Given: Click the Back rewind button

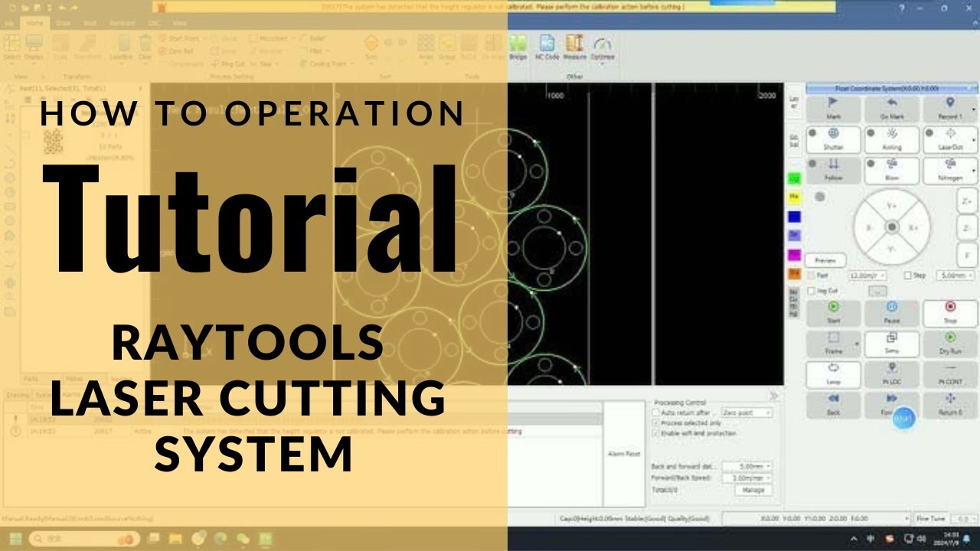Looking at the screenshot, I should point(834,404).
